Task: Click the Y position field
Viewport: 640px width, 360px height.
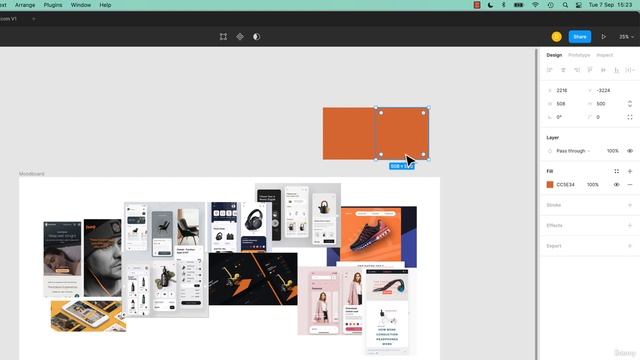Action: pyautogui.click(x=604, y=91)
